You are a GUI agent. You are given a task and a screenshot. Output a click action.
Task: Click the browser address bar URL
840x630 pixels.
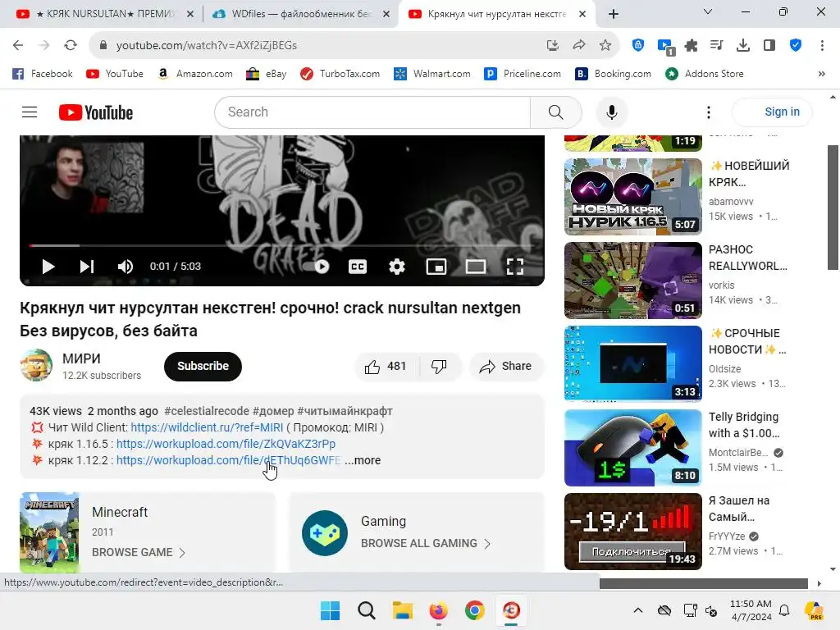click(x=207, y=46)
